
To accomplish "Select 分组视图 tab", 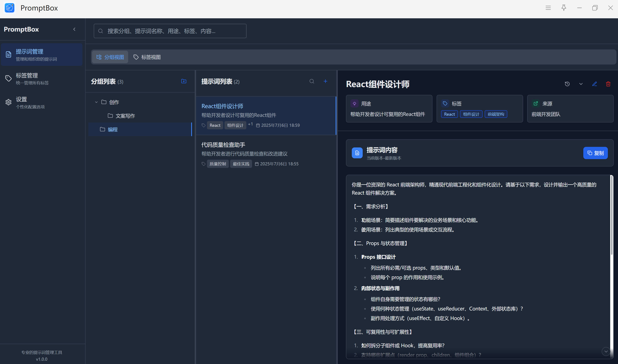I will click(x=110, y=57).
